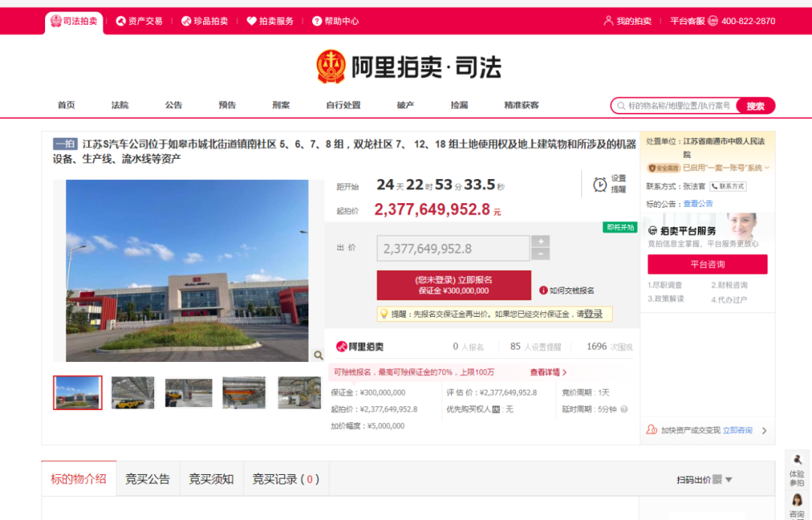
Task: Open 珍品拍卖 in top bar
Action: pyautogui.click(x=205, y=21)
